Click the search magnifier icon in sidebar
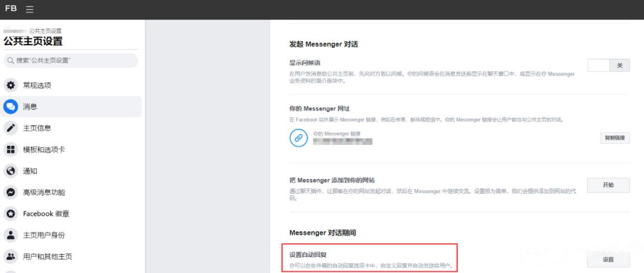 point(11,60)
